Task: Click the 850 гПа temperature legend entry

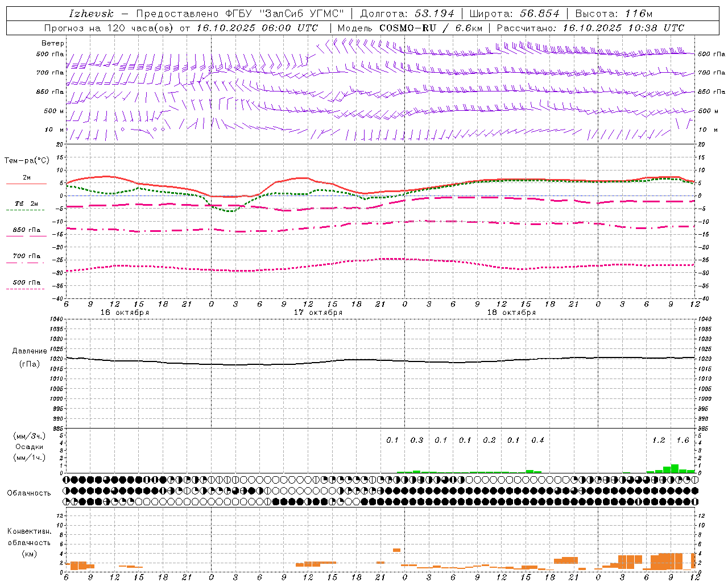Action: pos(26,230)
